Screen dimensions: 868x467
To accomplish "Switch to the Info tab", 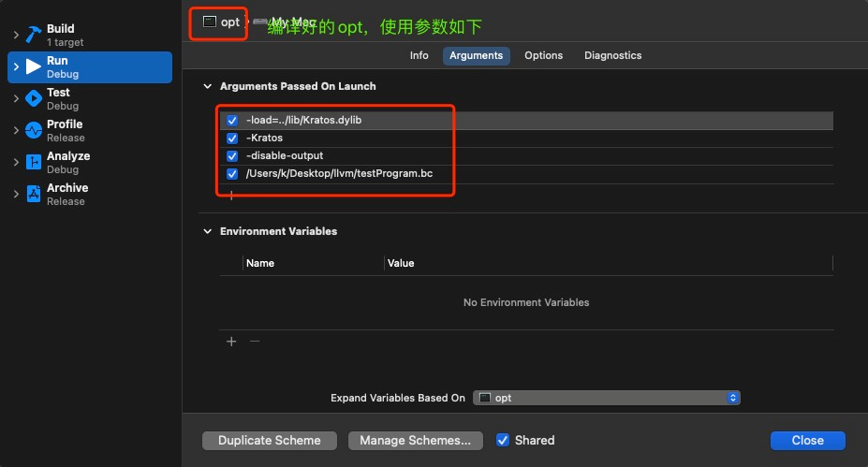I will (419, 55).
